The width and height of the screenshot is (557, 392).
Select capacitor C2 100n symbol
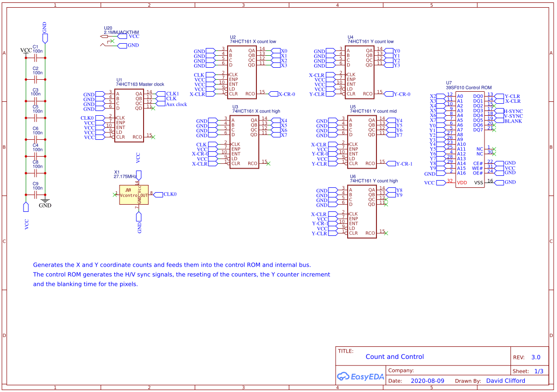coord(36,79)
